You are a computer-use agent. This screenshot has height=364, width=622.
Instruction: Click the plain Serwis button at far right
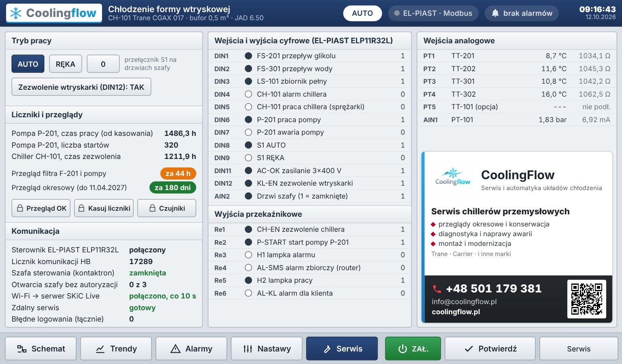point(579,349)
